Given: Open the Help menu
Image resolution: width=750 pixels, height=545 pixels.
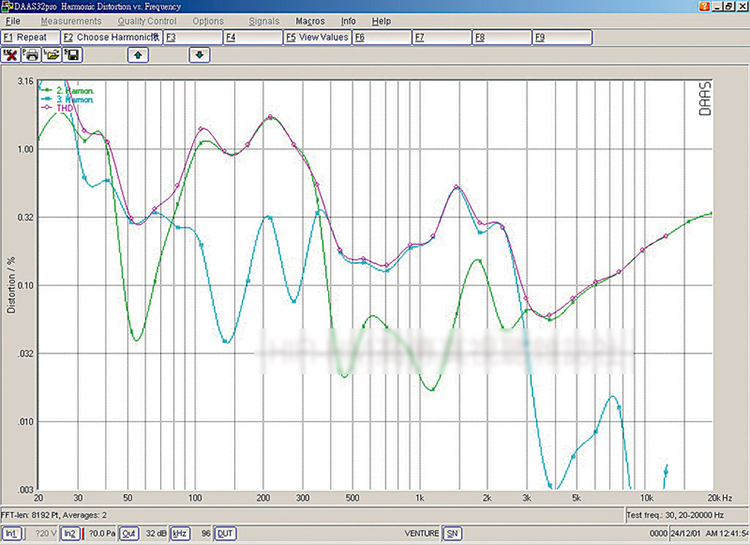Looking at the screenshot, I should (381, 21).
